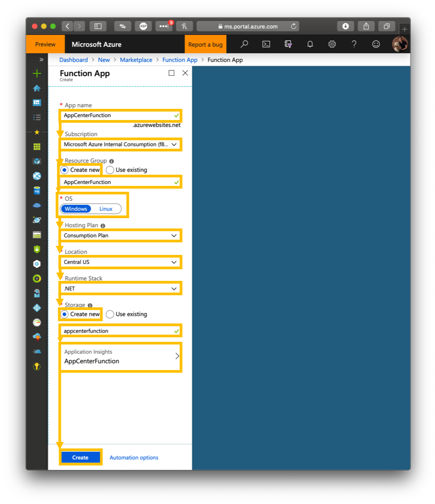Viewport: 435px width, 504px height.
Task: Go to Marketplace breadcrumb
Action: (136, 60)
